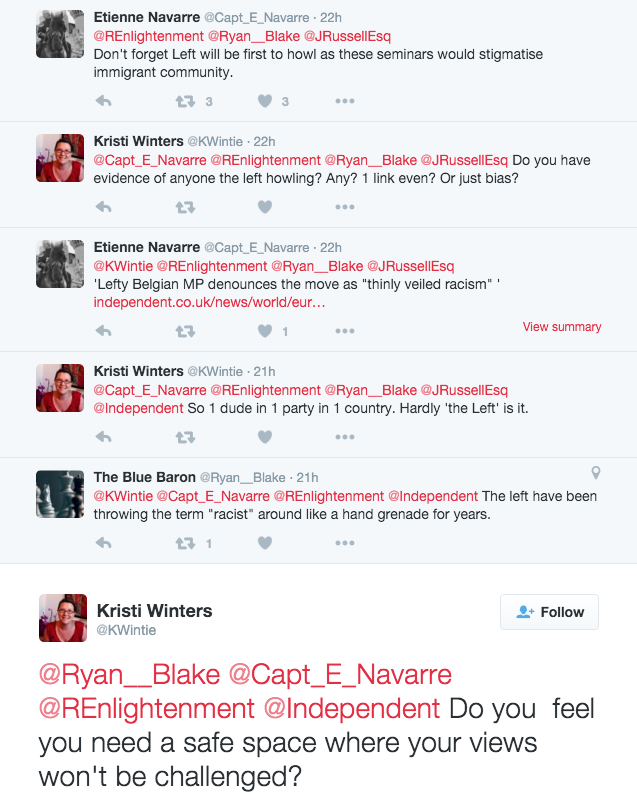The height and width of the screenshot is (803, 637).
Task: Open the independent.co.uk article link
Action: pos(209,302)
